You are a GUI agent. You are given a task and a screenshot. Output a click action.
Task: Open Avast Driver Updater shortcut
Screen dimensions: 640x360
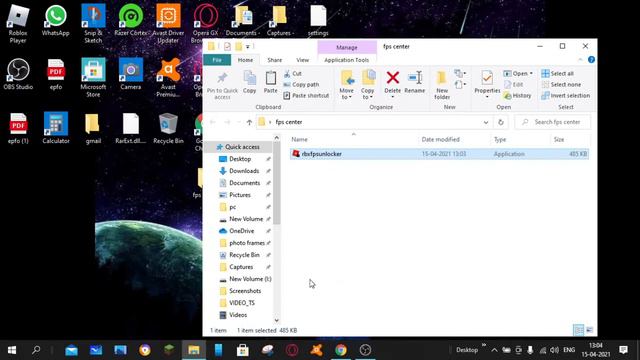168,24
